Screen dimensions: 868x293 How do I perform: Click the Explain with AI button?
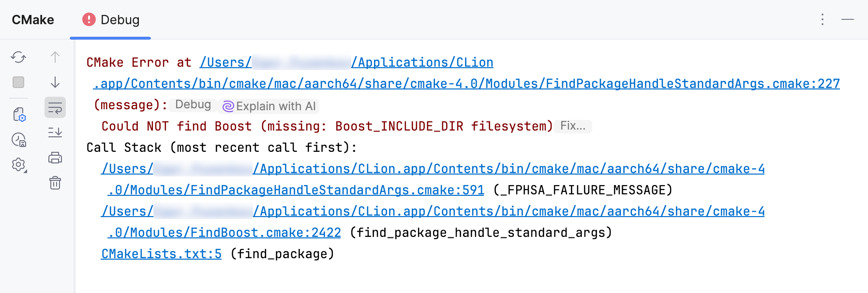click(x=269, y=106)
